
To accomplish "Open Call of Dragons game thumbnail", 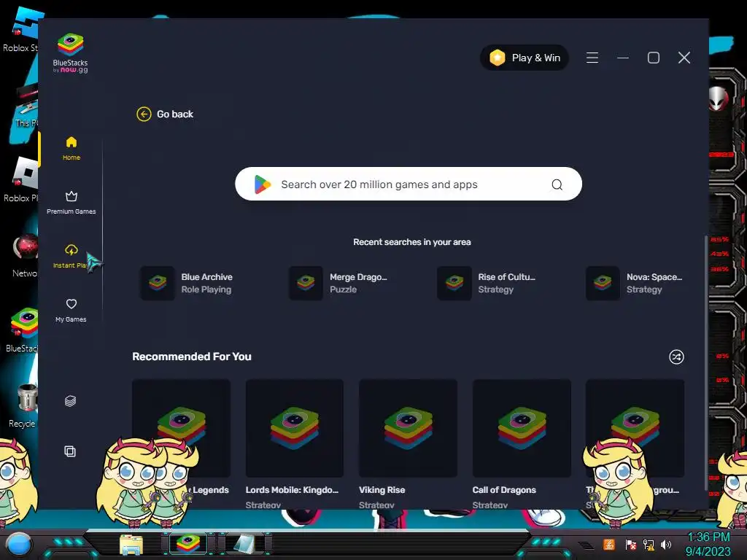I will (522, 428).
